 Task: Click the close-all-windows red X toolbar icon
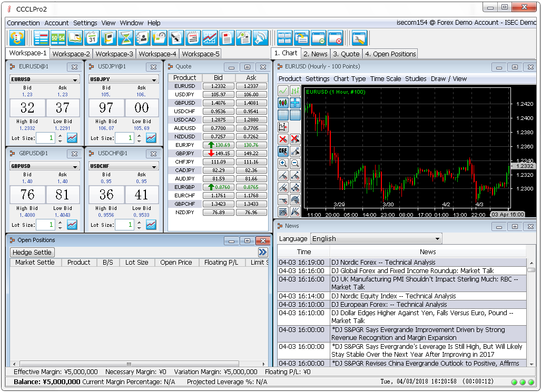pyautogui.click(x=336, y=38)
